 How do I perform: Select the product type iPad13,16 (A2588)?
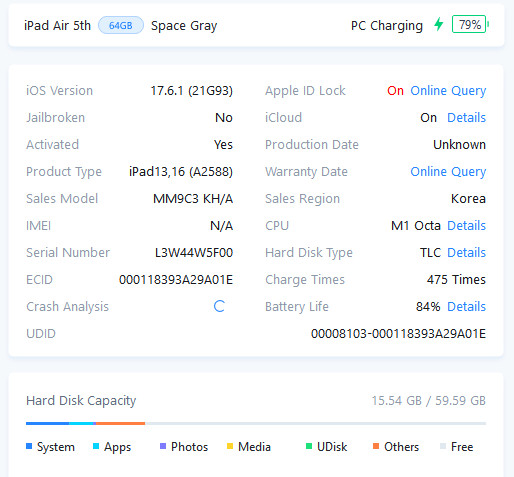pos(181,172)
